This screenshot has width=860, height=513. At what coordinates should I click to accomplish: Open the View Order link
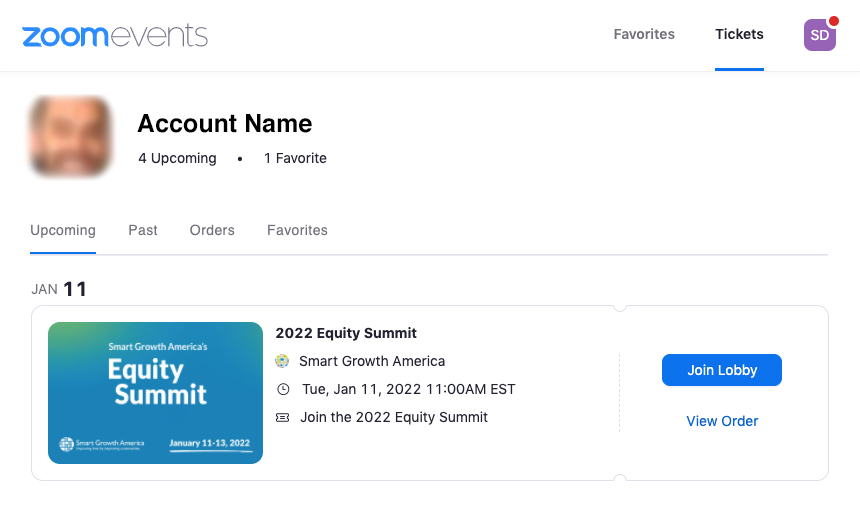pyautogui.click(x=722, y=421)
